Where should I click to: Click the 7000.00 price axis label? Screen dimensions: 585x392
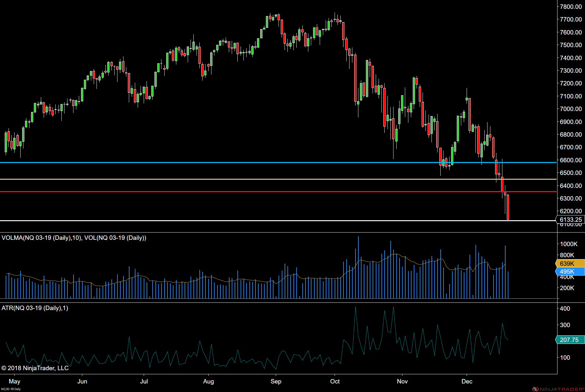[571, 109]
